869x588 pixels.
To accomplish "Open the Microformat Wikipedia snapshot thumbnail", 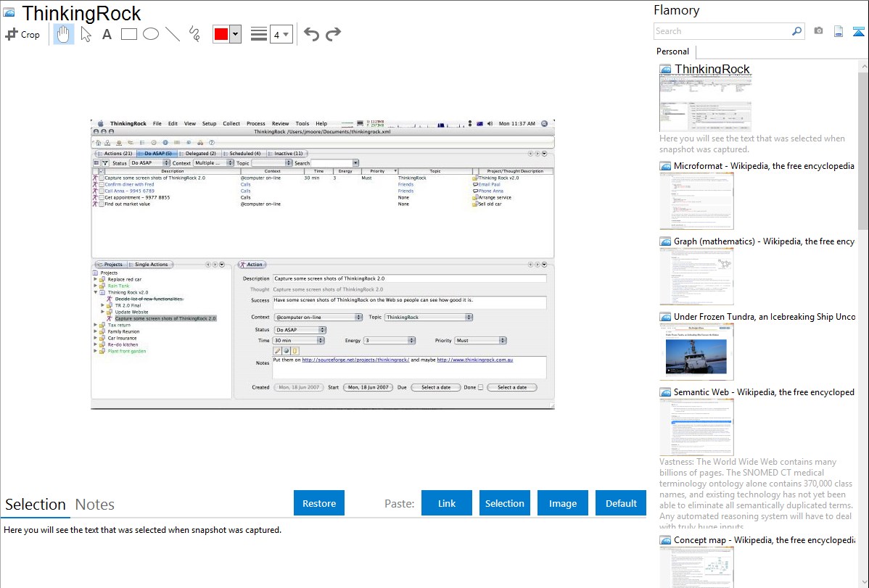I will tap(696, 201).
